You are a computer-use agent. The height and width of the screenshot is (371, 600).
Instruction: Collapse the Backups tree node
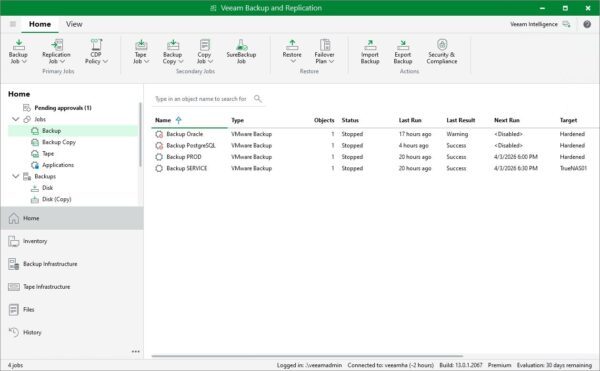coord(15,176)
